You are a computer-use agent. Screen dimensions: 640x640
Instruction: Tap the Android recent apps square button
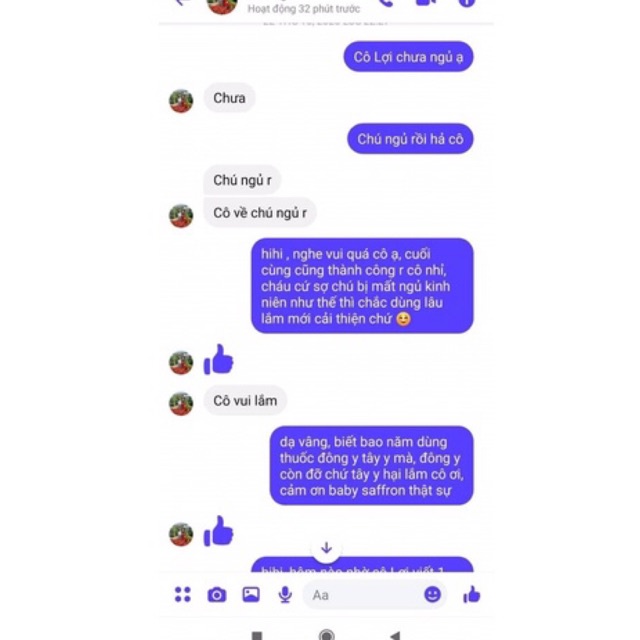coord(257,636)
